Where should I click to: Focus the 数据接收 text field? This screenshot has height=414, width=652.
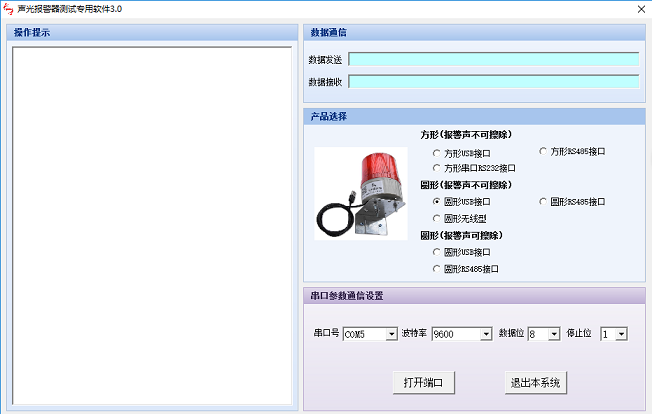click(494, 81)
